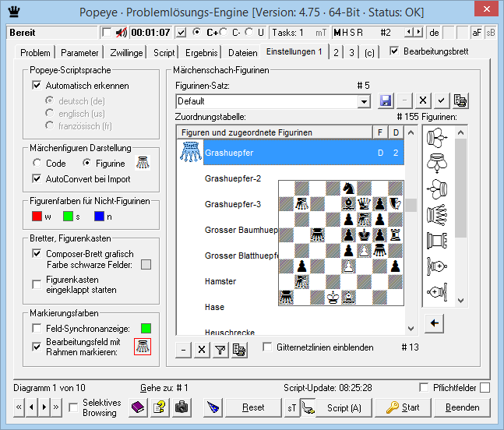The image size is (504, 430).
Task: Click the Start button
Action: click(403, 407)
